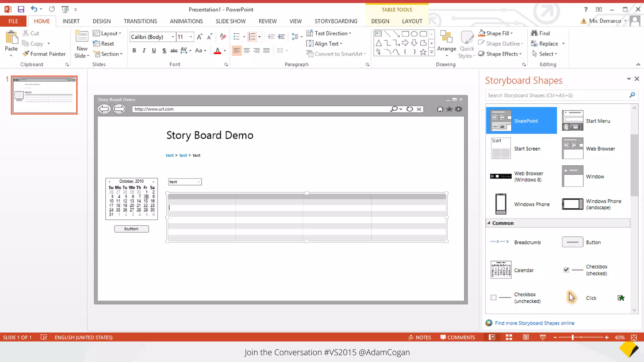Screen dimensions: 644x362
Task: Apply numbered list formatting
Action: 252,37
